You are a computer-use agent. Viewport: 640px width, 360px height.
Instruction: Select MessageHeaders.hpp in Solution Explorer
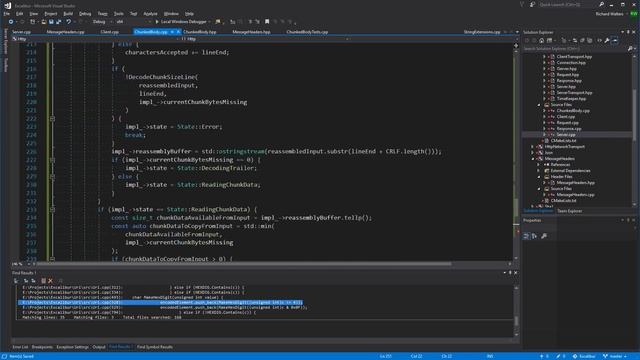tap(576, 183)
